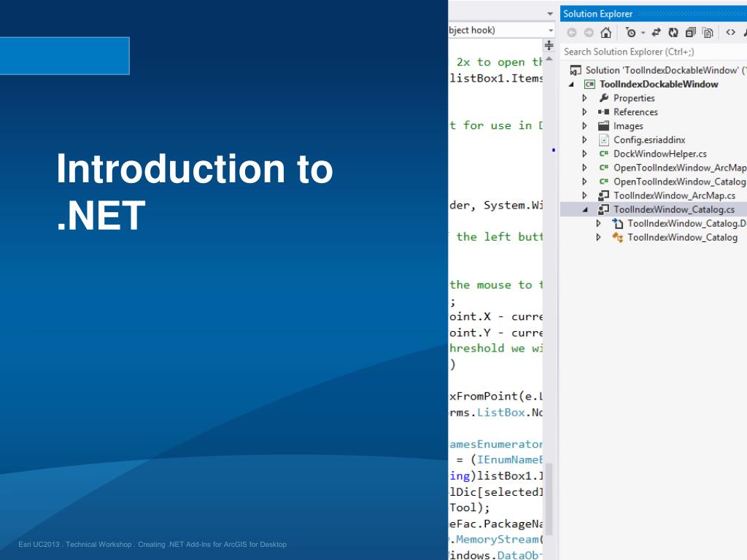Viewport: 747px width, 560px height.
Task: Expand the OpenToolIndexWindow_Catalog node
Action: tap(585, 182)
